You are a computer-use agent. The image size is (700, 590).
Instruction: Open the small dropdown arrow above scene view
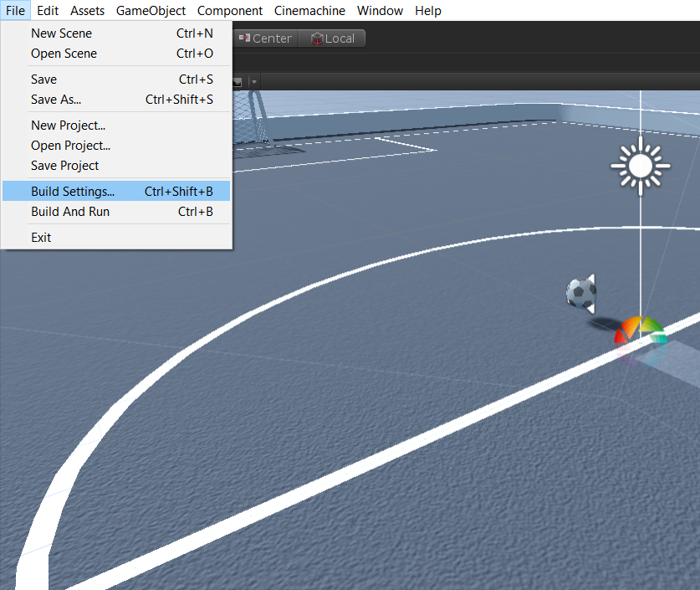click(x=254, y=81)
